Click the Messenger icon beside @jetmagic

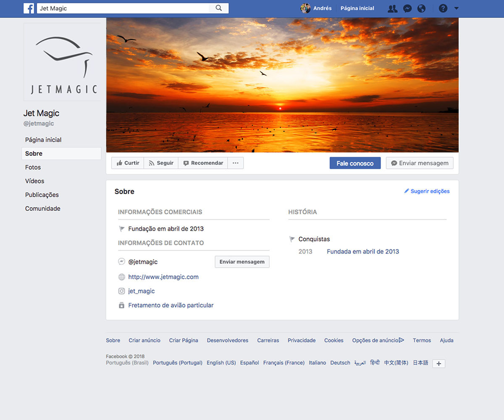[x=121, y=261]
